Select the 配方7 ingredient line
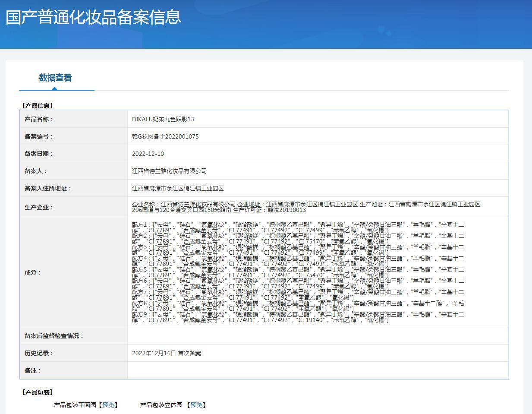 click(298, 295)
